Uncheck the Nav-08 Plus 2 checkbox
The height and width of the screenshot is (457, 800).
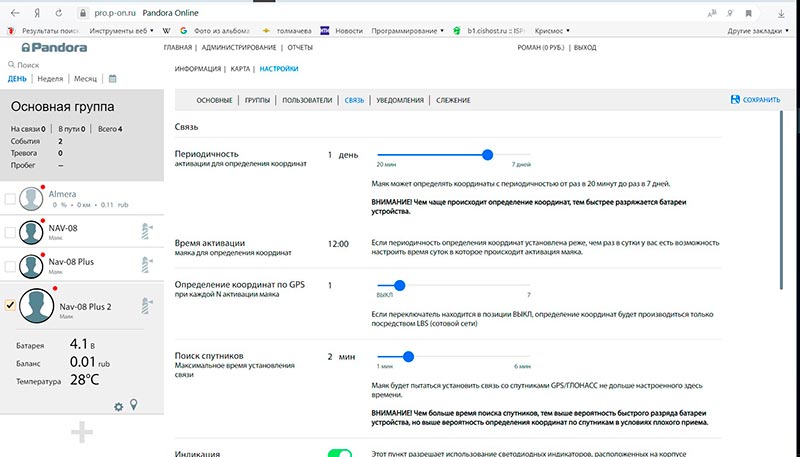pyautogui.click(x=10, y=304)
